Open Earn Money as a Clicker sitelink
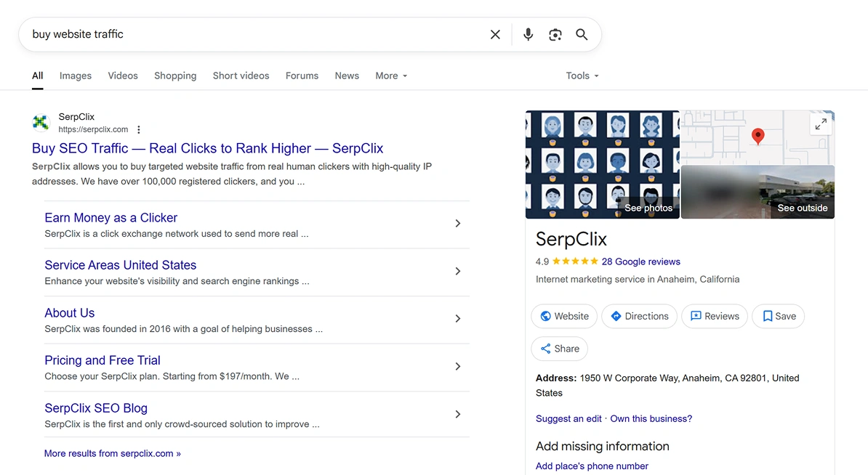 pos(110,218)
